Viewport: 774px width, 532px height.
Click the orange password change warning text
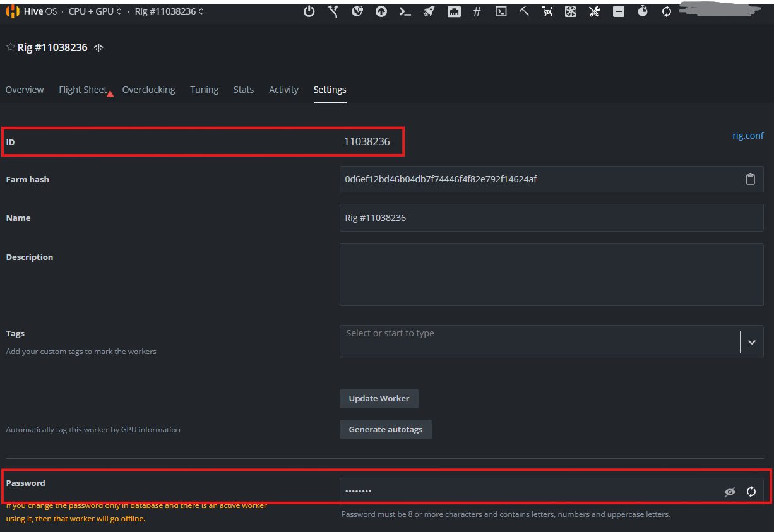(x=136, y=512)
